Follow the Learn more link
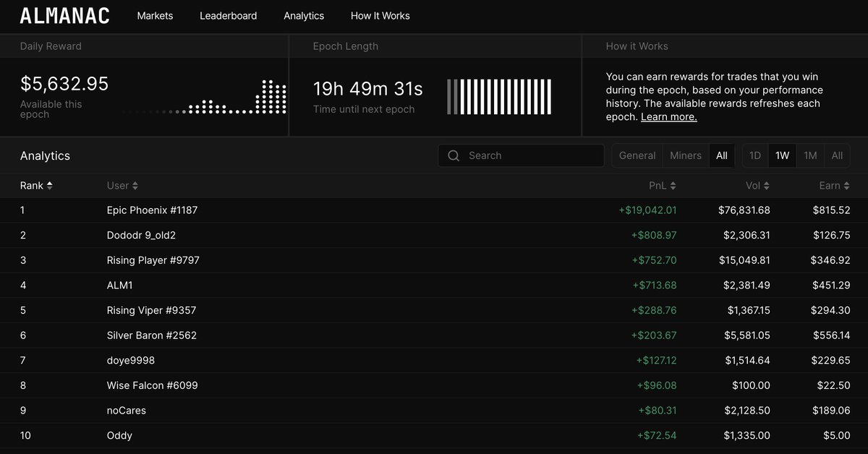868x454 pixels. [668, 116]
